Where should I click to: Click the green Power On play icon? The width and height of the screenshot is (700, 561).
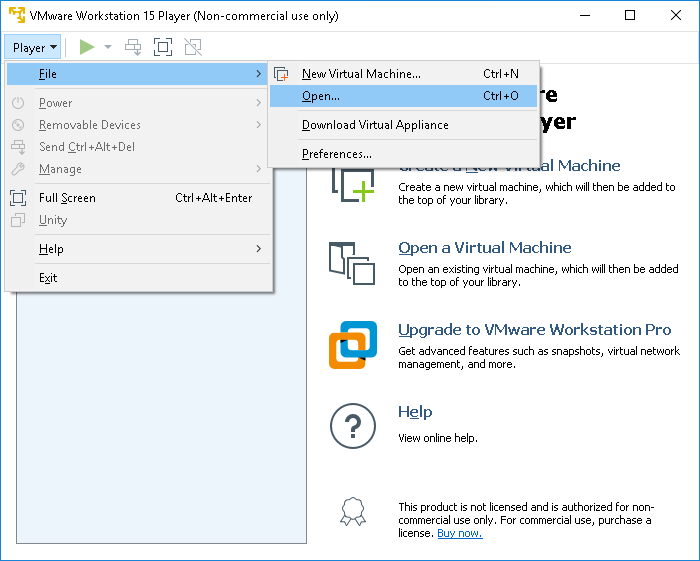(x=87, y=47)
